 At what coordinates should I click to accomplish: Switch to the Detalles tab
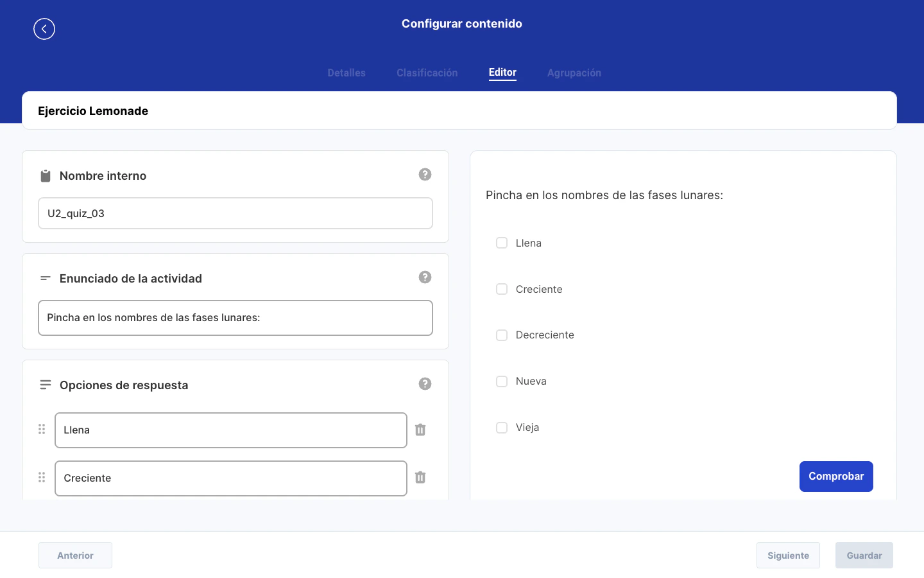tap(346, 73)
